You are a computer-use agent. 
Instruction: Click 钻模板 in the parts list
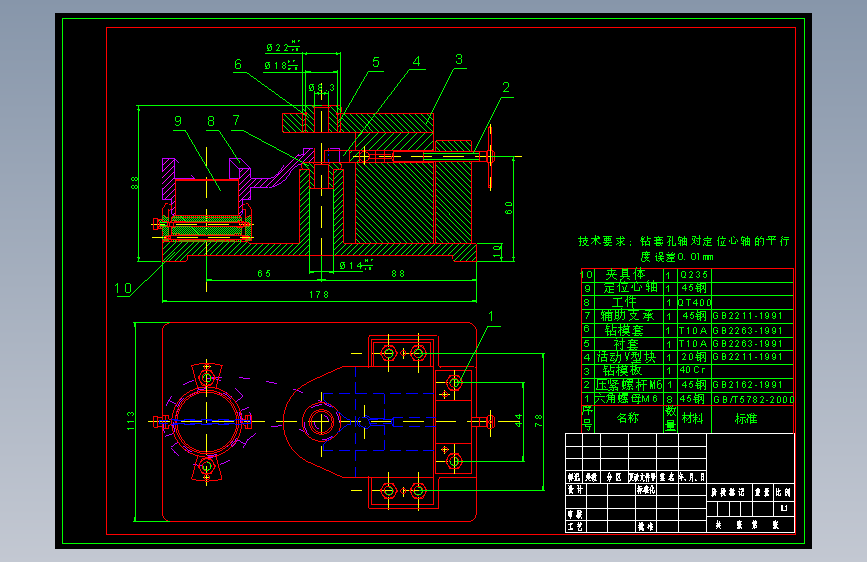pos(623,370)
